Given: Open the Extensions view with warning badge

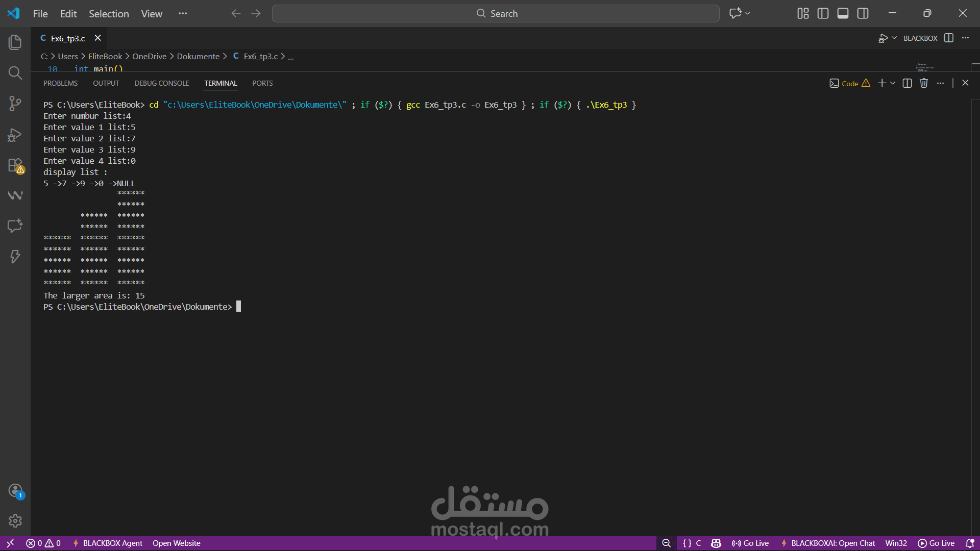Looking at the screenshot, I should [15, 166].
